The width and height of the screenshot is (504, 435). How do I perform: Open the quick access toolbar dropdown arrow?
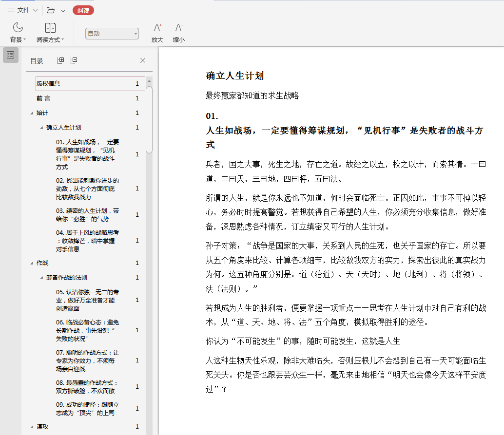click(x=63, y=10)
